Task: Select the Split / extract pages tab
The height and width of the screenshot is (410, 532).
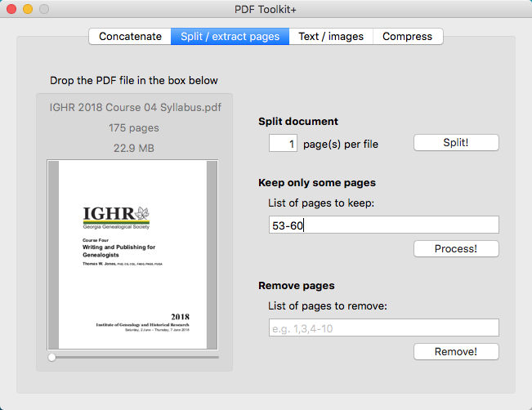Action: click(230, 37)
